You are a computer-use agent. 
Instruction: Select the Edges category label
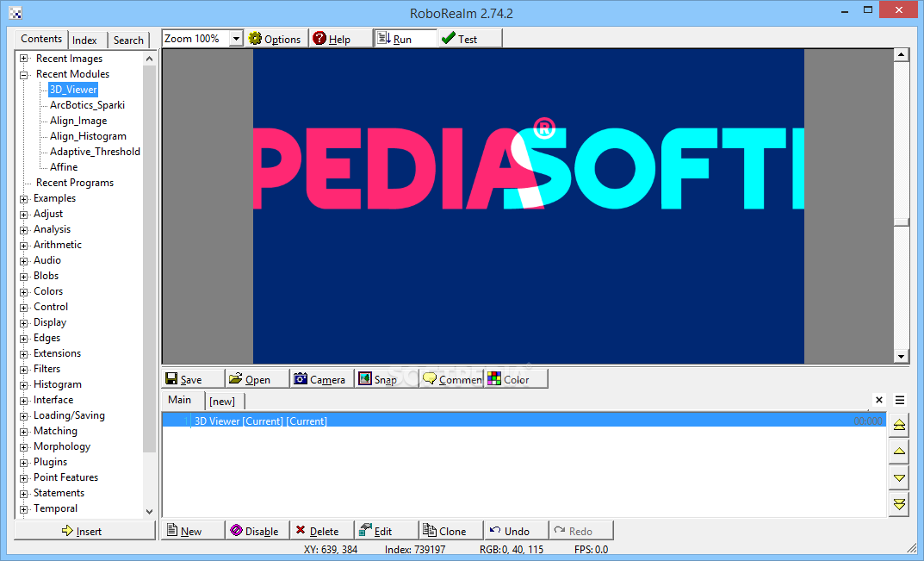pyautogui.click(x=47, y=338)
